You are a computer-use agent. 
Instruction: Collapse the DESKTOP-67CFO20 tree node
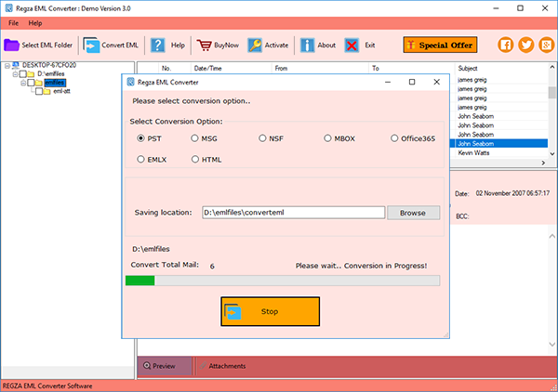(x=8, y=67)
